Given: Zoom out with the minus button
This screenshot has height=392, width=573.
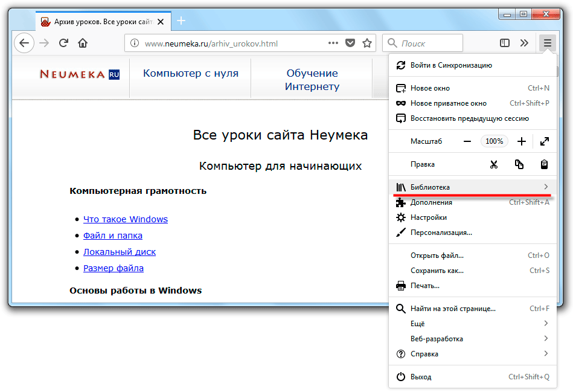Looking at the screenshot, I should 467,141.
